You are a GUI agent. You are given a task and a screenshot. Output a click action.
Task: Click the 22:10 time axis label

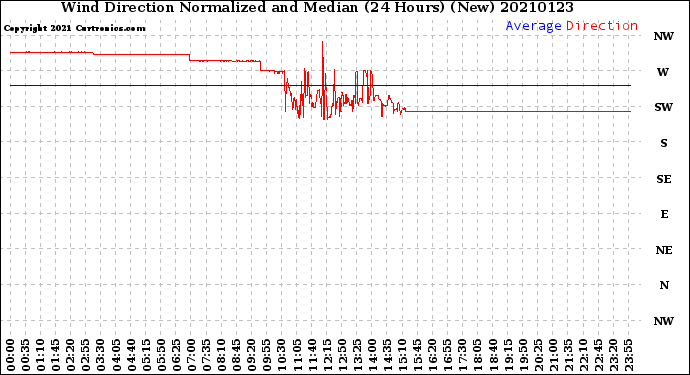[x=583, y=355]
